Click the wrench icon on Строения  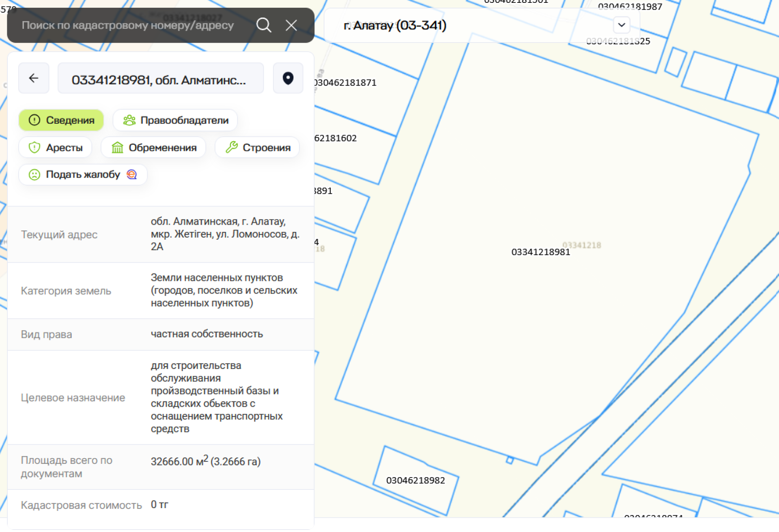pos(232,147)
